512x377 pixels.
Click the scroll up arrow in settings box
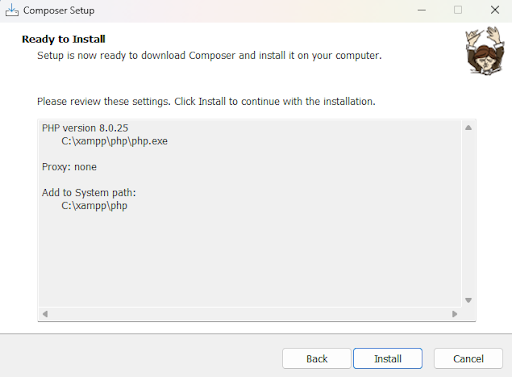tap(468, 128)
